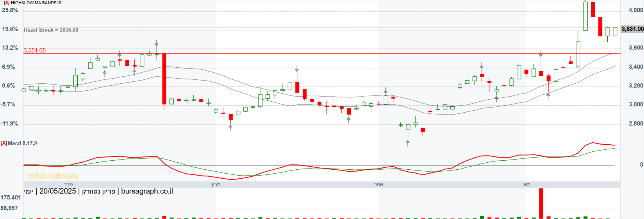Click the large red candle below 3,551.65 line

164,79
